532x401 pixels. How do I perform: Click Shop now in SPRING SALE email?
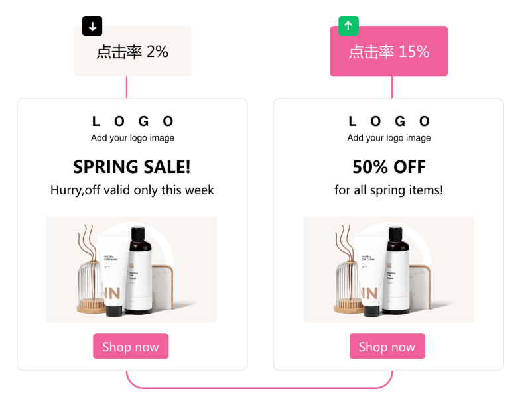pos(131,346)
